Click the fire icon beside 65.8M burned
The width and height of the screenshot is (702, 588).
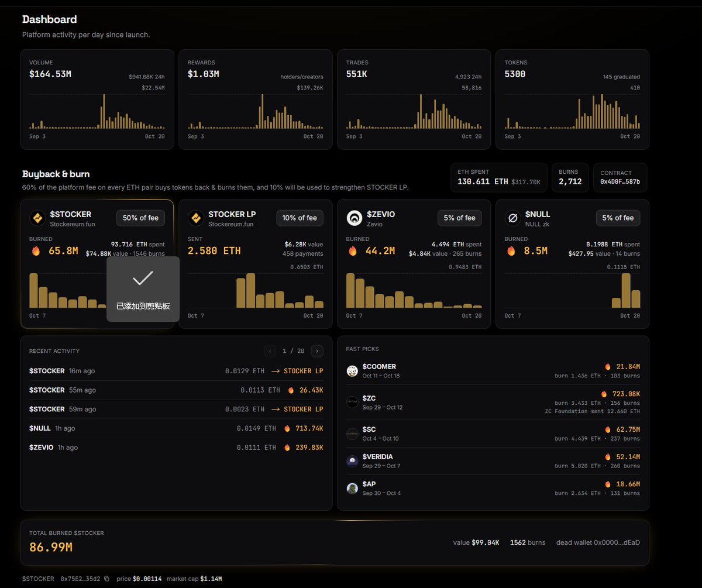(x=36, y=250)
